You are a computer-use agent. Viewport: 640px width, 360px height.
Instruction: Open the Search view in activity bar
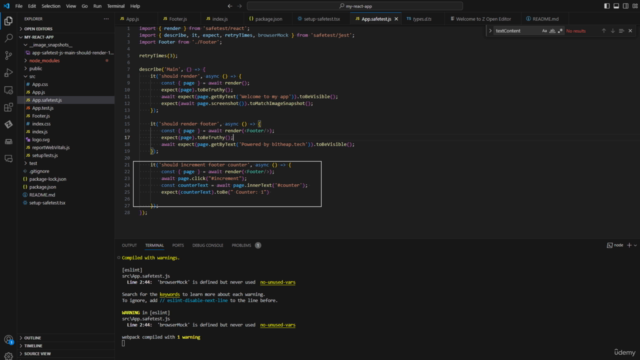(x=8, y=38)
